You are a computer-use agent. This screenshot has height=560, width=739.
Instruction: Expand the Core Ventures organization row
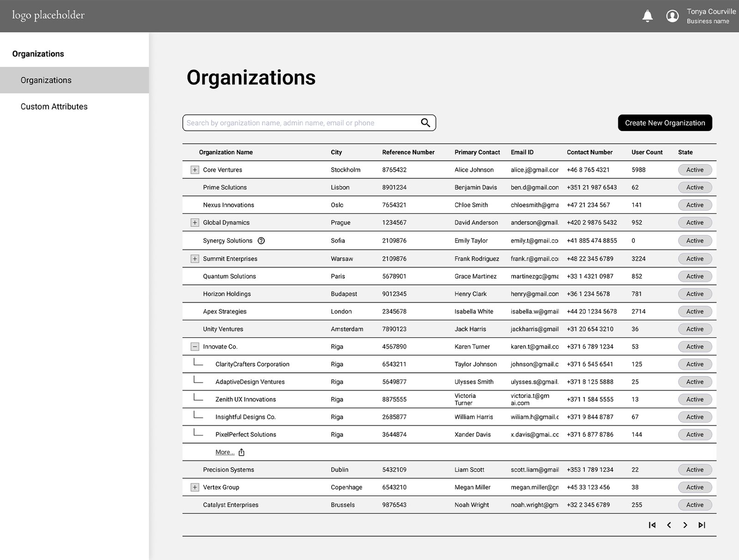coord(194,169)
